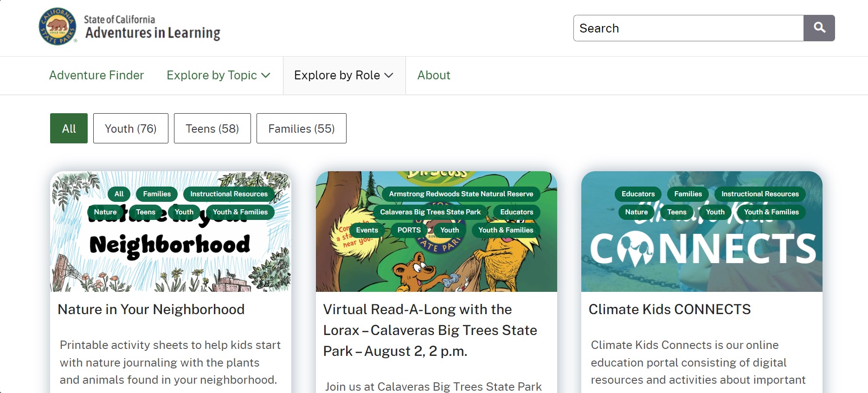This screenshot has width=868, height=393.
Task: Click the California State Parks bear logo
Action: [58, 26]
